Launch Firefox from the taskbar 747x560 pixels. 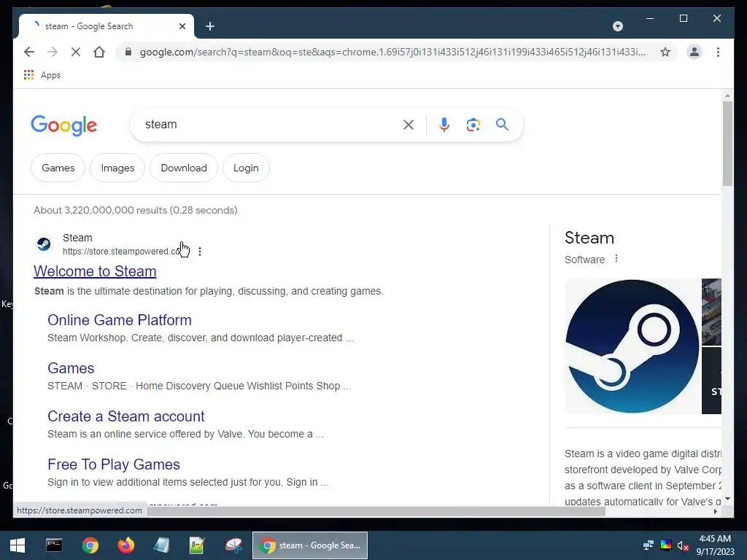pyautogui.click(x=125, y=545)
